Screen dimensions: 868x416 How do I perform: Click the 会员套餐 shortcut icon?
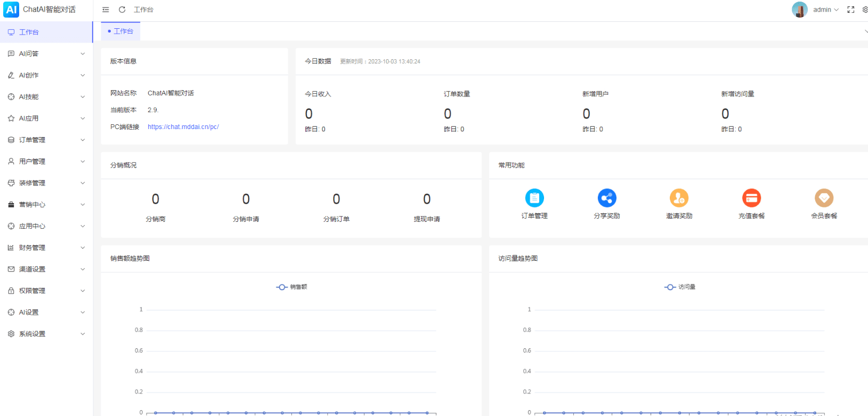point(824,198)
